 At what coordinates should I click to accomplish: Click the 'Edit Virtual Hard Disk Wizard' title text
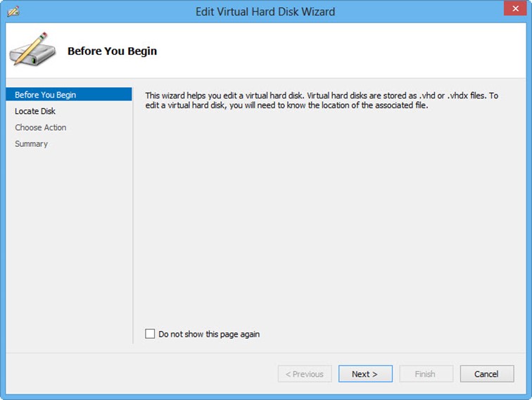coord(265,12)
